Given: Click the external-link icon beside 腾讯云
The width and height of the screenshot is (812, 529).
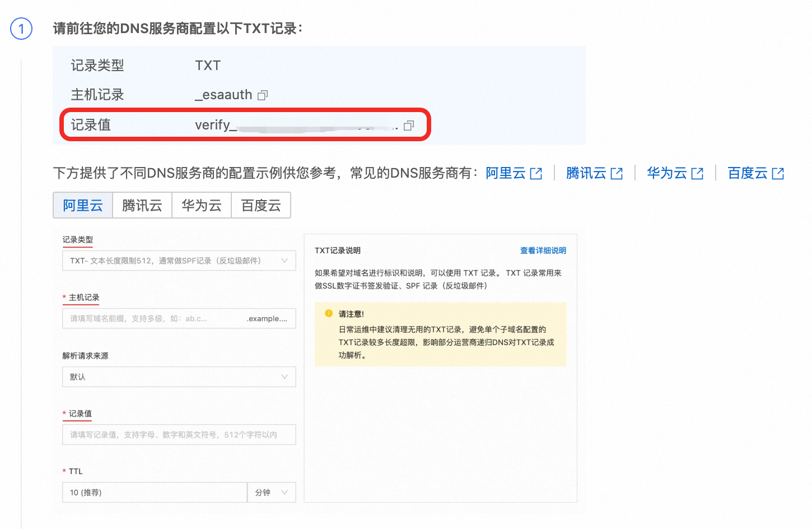Looking at the screenshot, I should point(617,174).
